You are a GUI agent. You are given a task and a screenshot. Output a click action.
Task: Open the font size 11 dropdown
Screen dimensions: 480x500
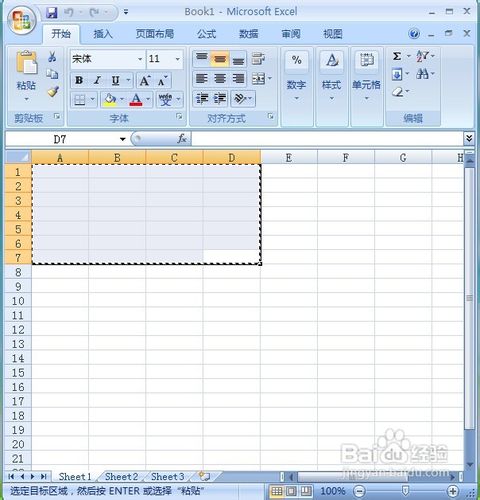[178, 59]
